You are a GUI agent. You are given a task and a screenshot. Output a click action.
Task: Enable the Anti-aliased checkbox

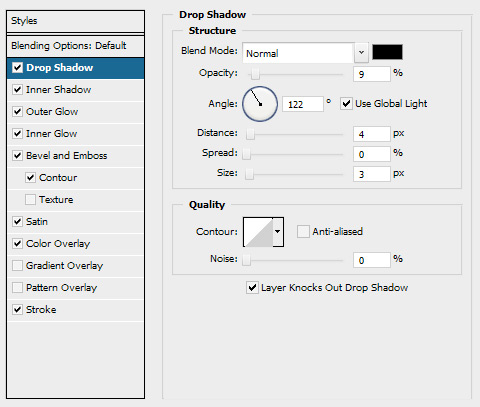pos(303,232)
